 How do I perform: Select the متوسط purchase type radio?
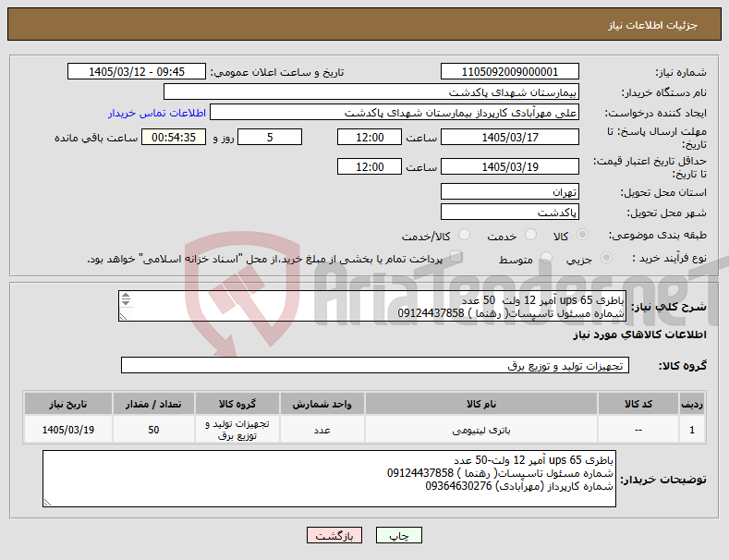click(546, 258)
